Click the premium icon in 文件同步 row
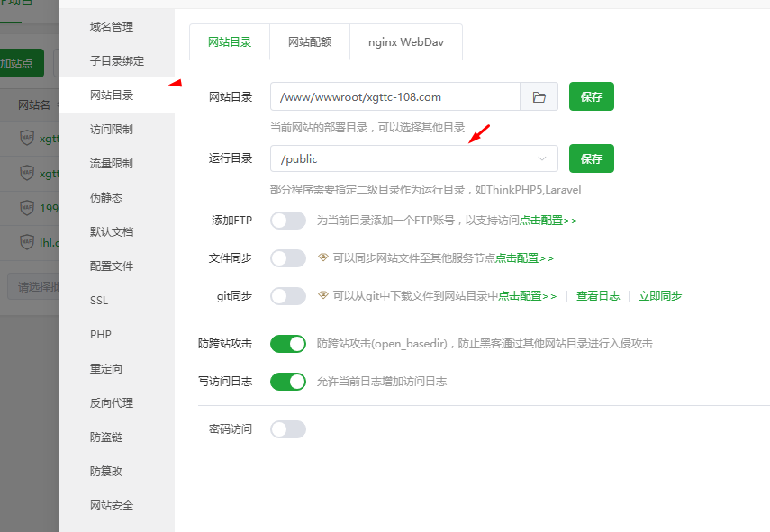The height and width of the screenshot is (532, 770). click(x=322, y=257)
